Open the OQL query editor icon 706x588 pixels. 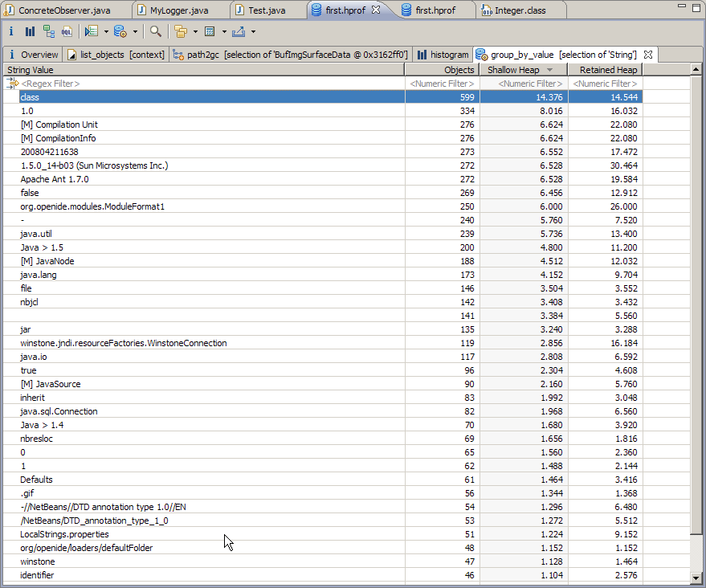(67, 31)
